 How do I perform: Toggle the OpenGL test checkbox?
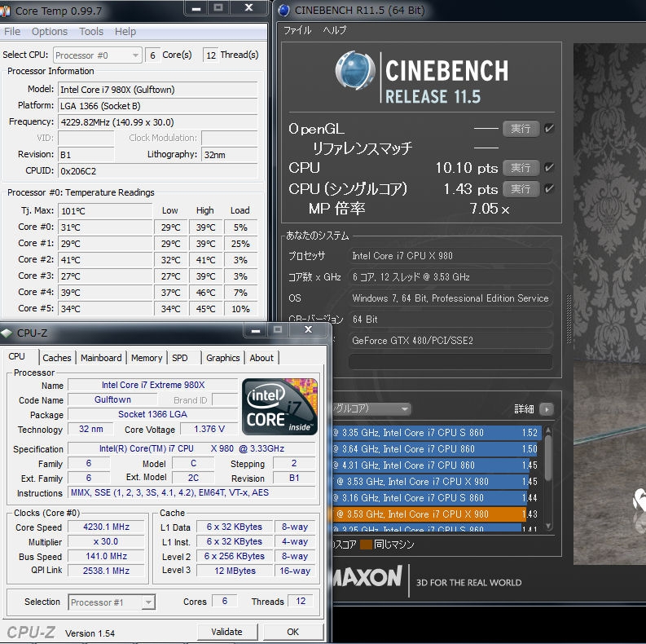[549, 129]
